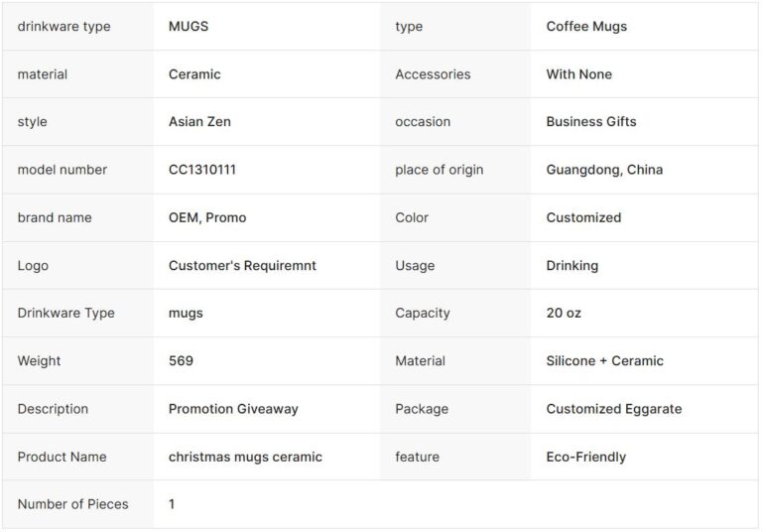Click the 'MUGS' drinkware type value
Viewport: 762px width, 532px height.
[x=189, y=27]
